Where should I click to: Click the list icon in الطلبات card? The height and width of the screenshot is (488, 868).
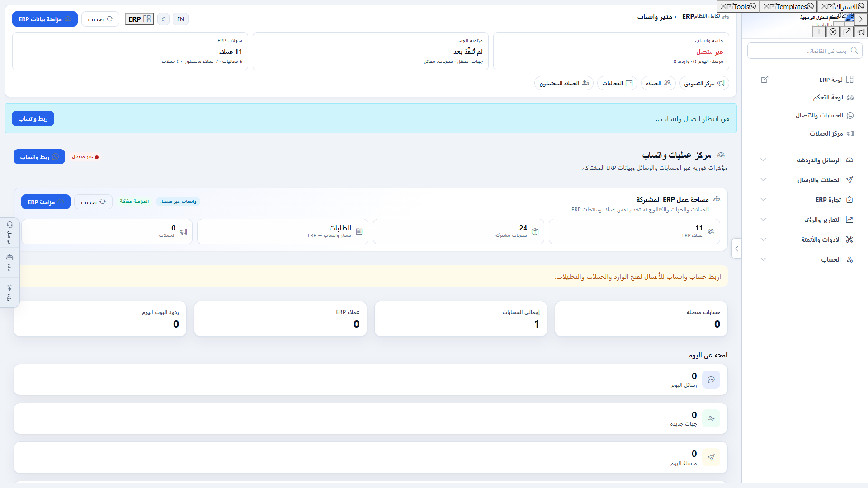pos(359,231)
